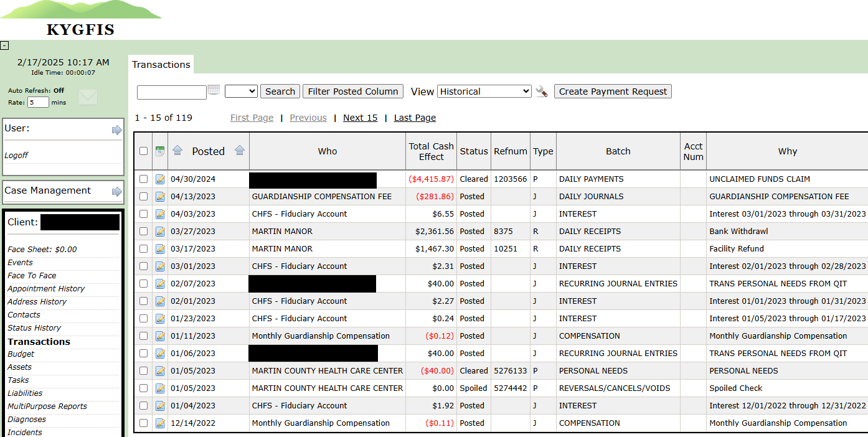Check the 03/17/2023 row checkbox
This screenshot has width=868, height=437.
pyautogui.click(x=144, y=249)
